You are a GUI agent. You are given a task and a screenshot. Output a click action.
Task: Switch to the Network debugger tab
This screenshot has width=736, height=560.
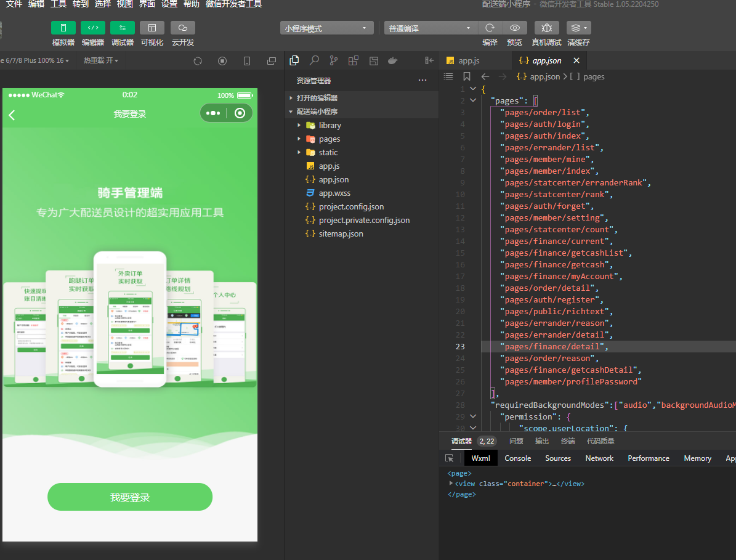click(599, 458)
